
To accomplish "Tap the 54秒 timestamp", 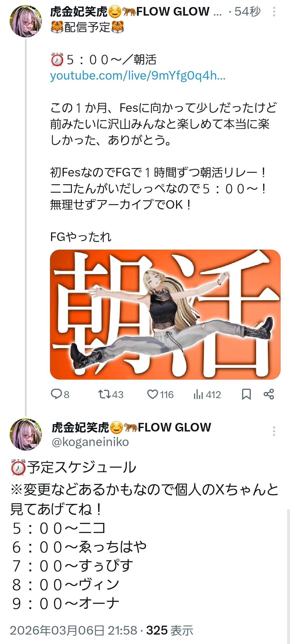I will 247,12.
